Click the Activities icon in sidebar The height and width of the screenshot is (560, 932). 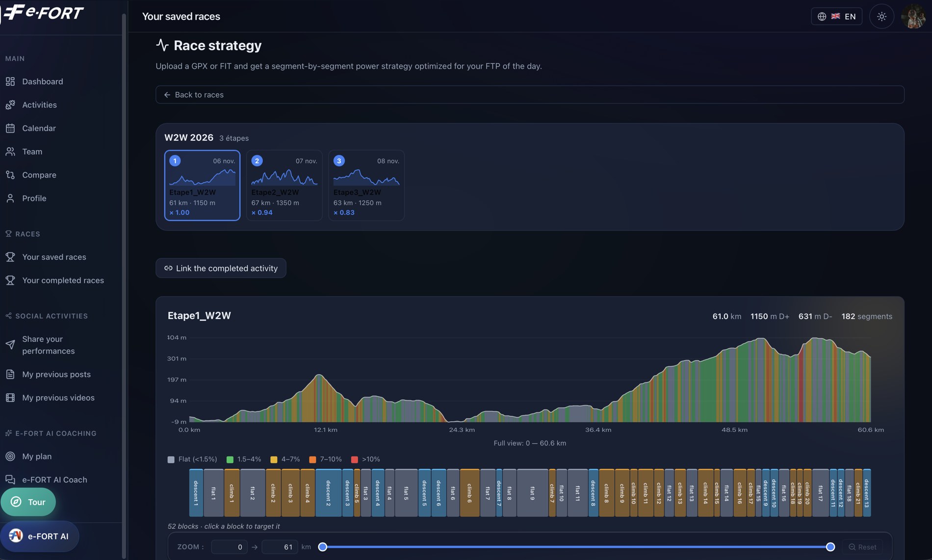point(10,105)
